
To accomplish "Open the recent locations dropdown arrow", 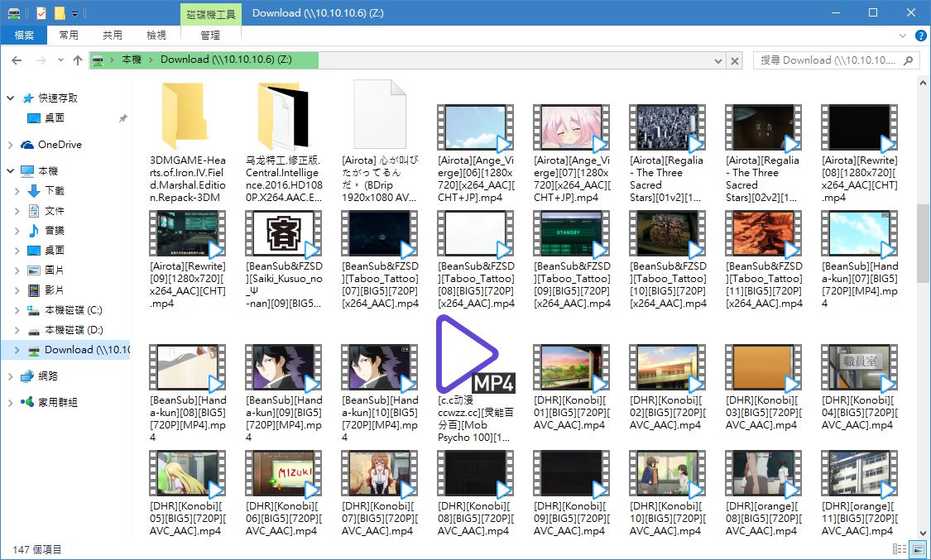I will [x=60, y=60].
